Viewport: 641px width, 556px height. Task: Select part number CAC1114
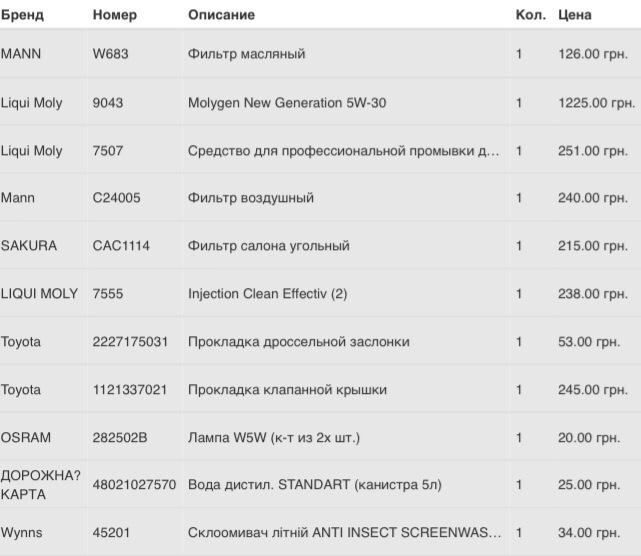tap(121, 246)
